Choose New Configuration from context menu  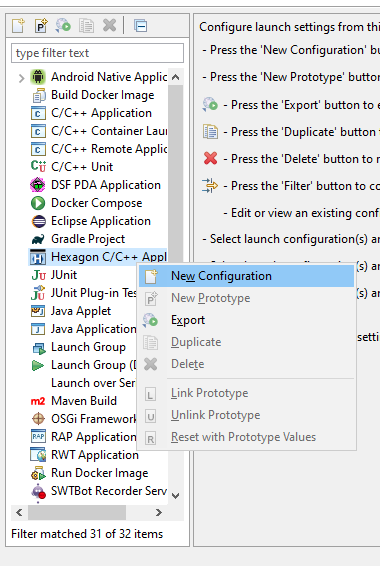[246, 276]
